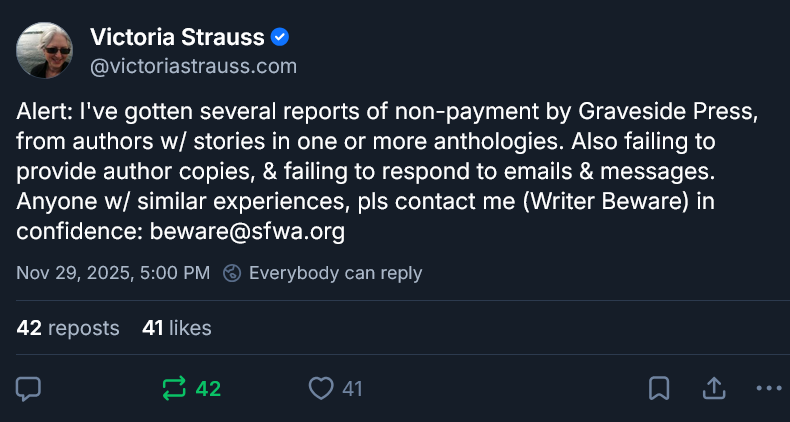View the list of 41 likes
This screenshot has width=790, height=422.
click(177, 328)
